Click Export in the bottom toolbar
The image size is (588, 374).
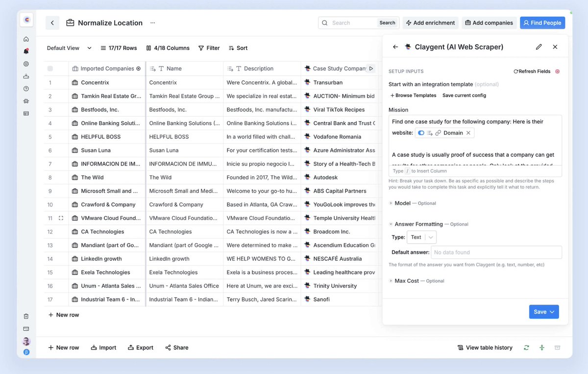[141, 348]
